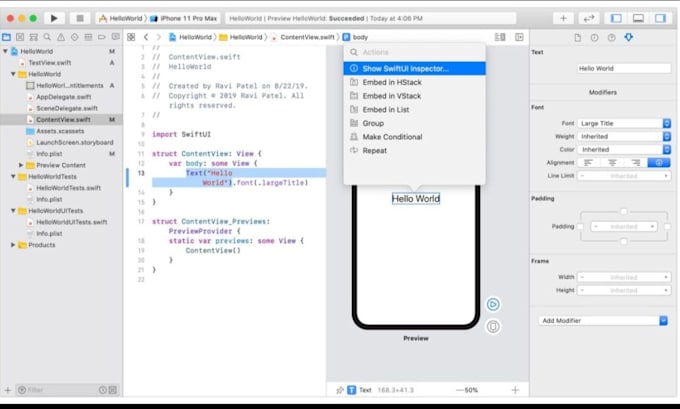The width and height of the screenshot is (680, 409).
Task: Open the Breakpoint navigator
Action: coord(101,37)
